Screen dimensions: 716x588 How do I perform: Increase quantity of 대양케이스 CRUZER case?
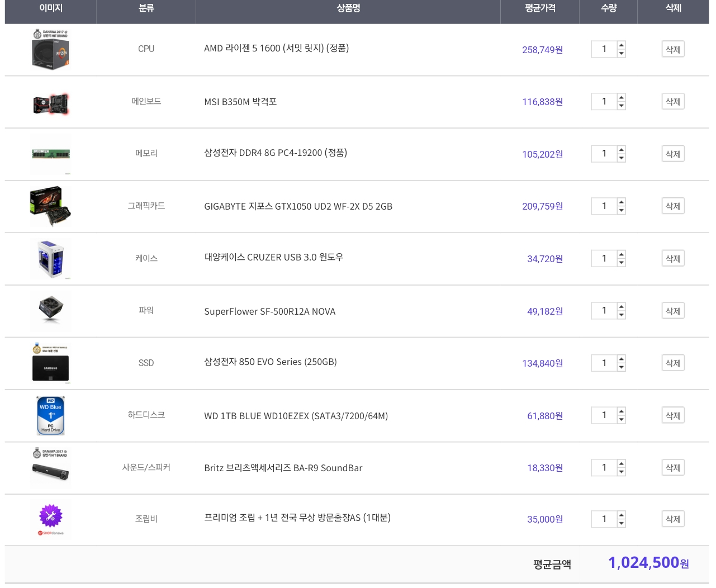(x=621, y=254)
